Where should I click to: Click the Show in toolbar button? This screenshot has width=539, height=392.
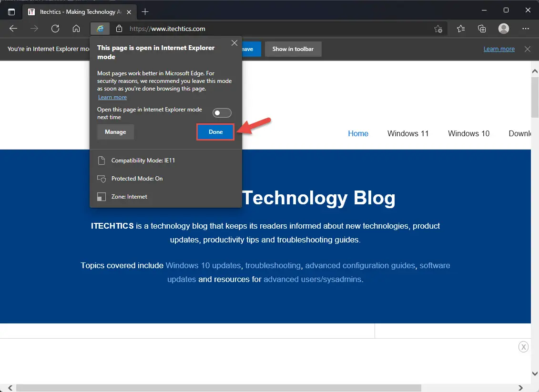293,49
